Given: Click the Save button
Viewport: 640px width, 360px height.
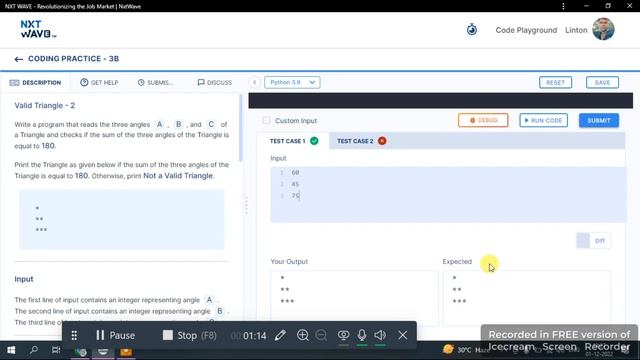Looking at the screenshot, I should pyautogui.click(x=602, y=82).
